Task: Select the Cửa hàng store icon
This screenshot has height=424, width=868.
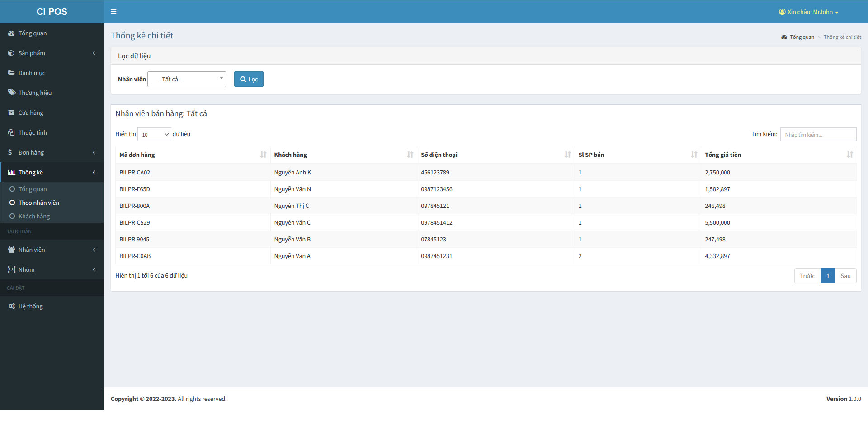Action: point(11,113)
